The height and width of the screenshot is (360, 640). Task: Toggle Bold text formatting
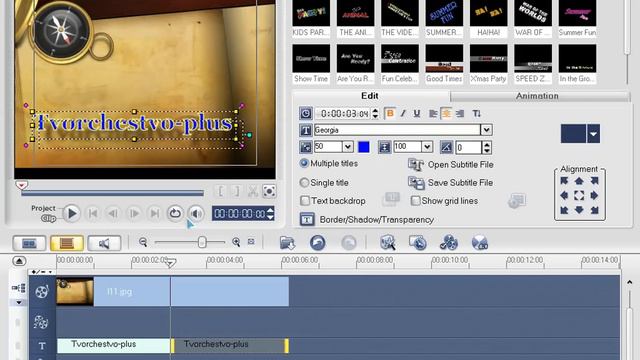pyautogui.click(x=390, y=113)
